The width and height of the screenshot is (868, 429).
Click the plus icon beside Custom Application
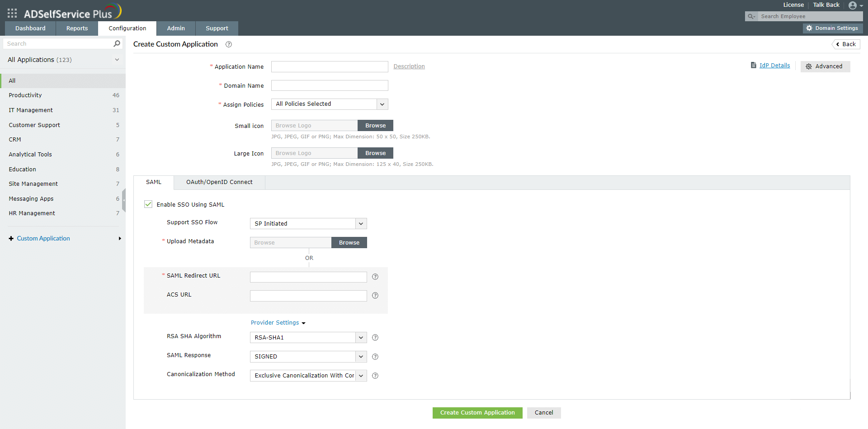pyautogui.click(x=11, y=238)
